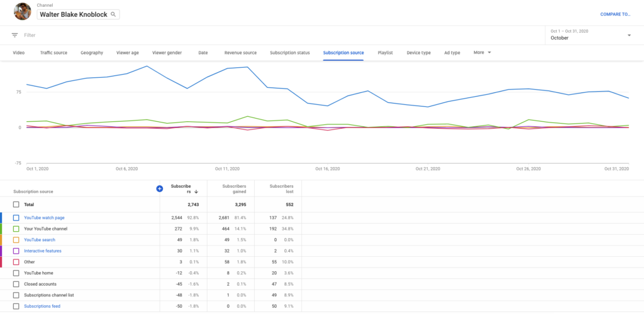Sort by the Subscribers gained column header
This screenshot has height=314, width=644.
tap(234, 188)
